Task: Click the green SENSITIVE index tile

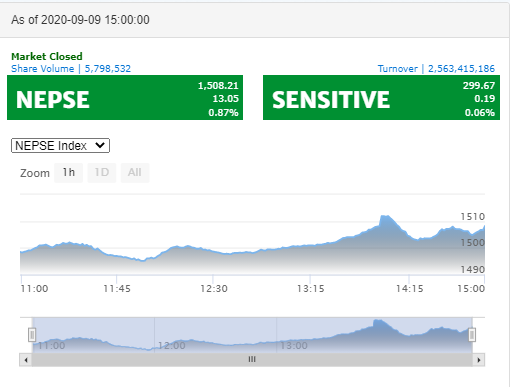Action: click(381, 98)
